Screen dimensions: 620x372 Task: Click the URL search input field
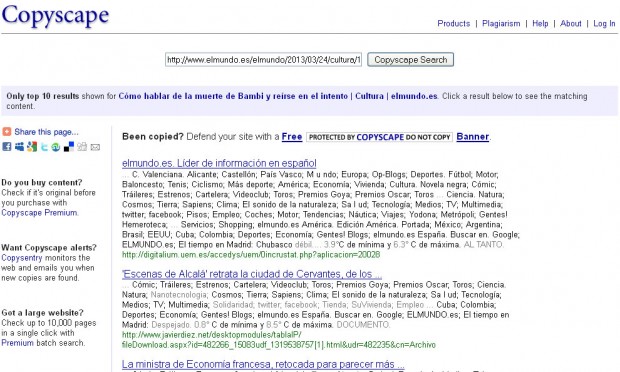point(263,60)
